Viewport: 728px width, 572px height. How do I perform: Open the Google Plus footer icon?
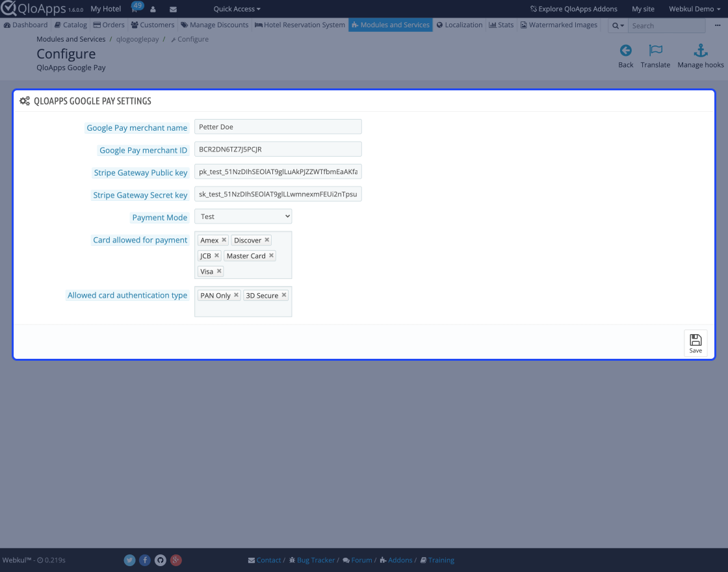point(175,560)
